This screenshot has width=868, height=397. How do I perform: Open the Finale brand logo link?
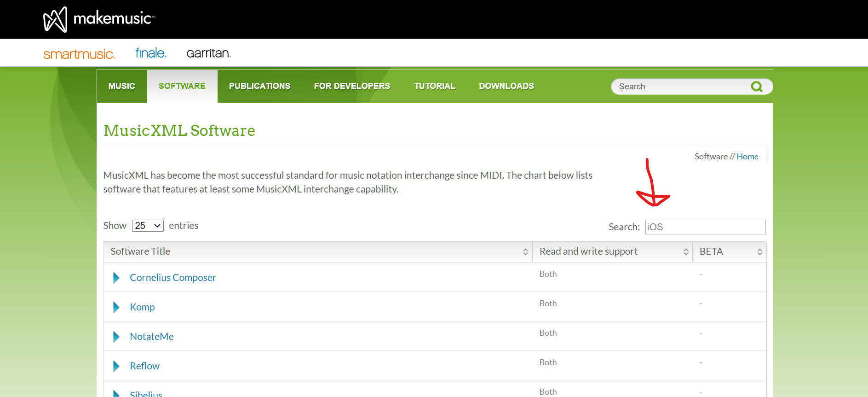[x=150, y=53]
